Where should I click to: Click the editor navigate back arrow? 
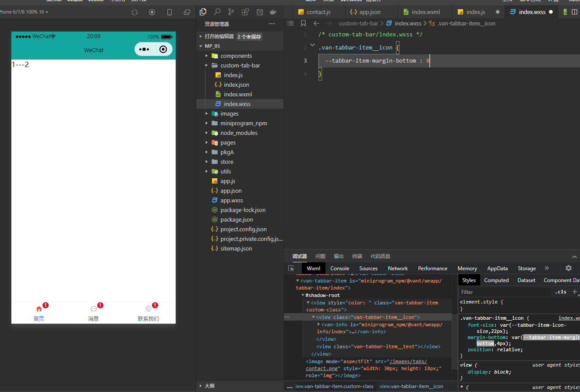tap(316, 23)
